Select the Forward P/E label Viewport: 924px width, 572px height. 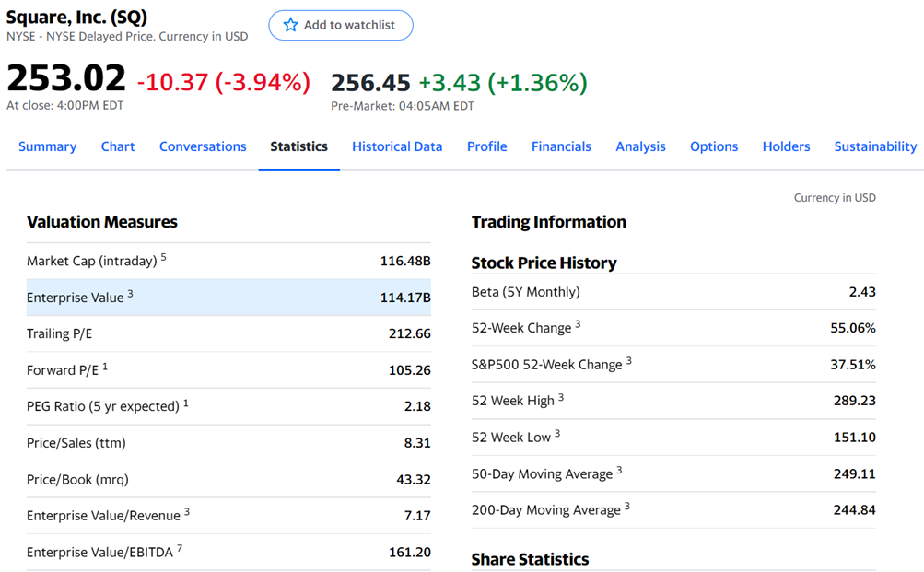tap(63, 370)
